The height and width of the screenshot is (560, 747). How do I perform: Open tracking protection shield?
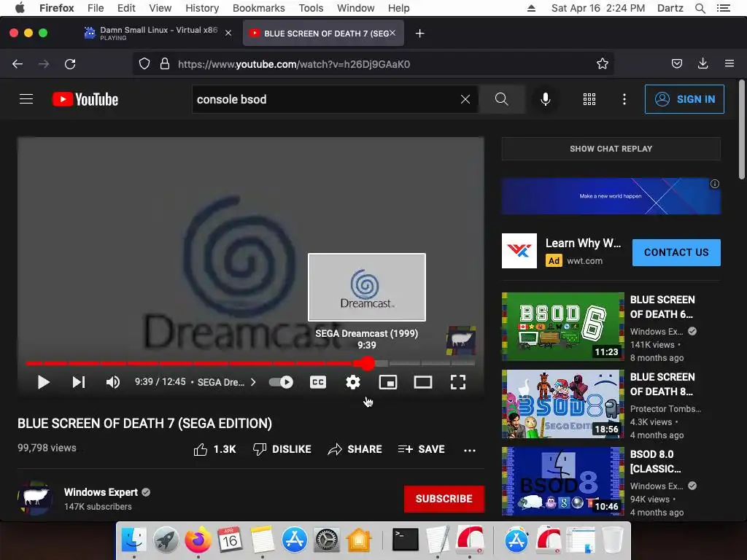coord(144,64)
